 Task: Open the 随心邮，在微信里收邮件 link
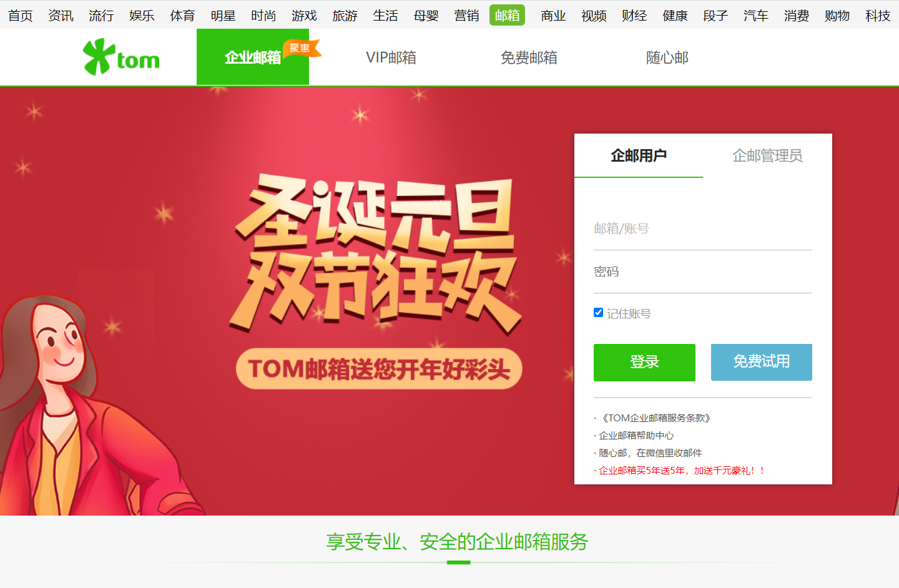click(x=650, y=453)
